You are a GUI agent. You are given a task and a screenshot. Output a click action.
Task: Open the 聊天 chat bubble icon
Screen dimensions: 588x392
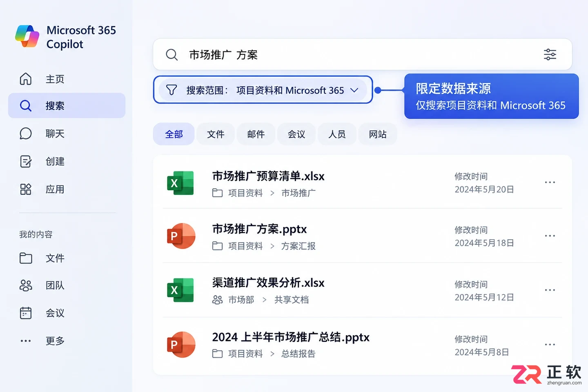pos(26,134)
